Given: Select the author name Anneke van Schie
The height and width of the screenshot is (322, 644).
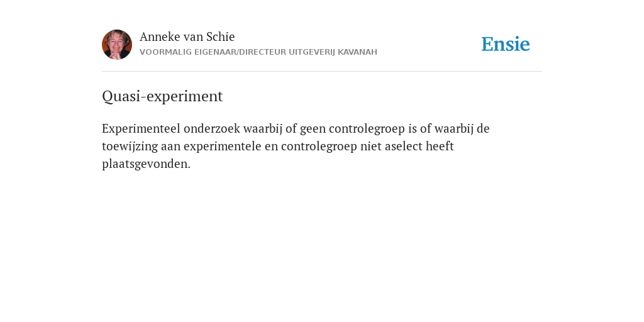Looking at the screenshot, I should pos(187,36).
